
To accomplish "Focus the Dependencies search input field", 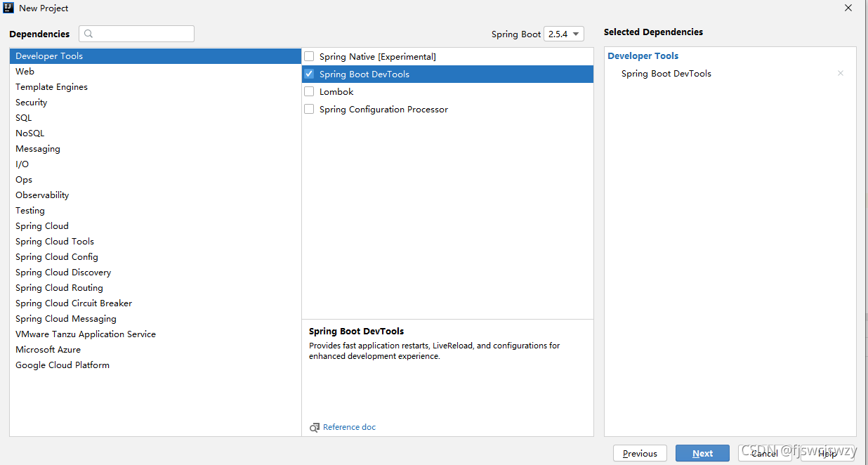I will click(x=136, y=34).
